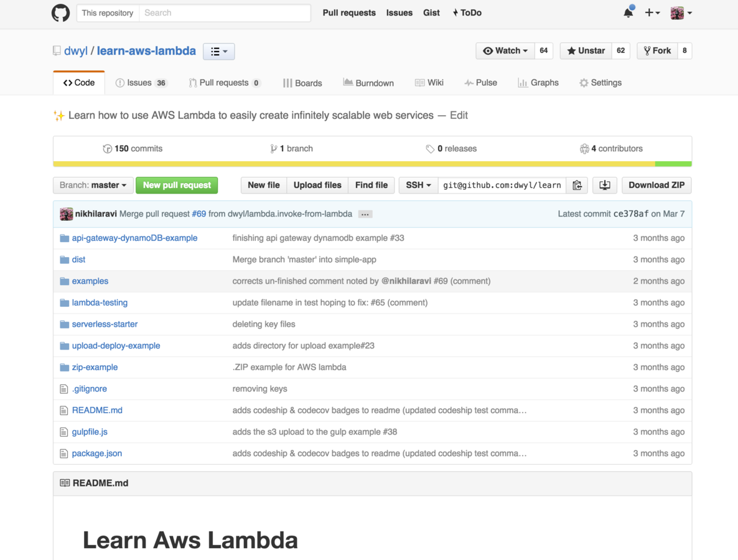Click the @nikhilaravi mention in examples commit
Viewport: 738px width, 560px height.
pos(406,281)
